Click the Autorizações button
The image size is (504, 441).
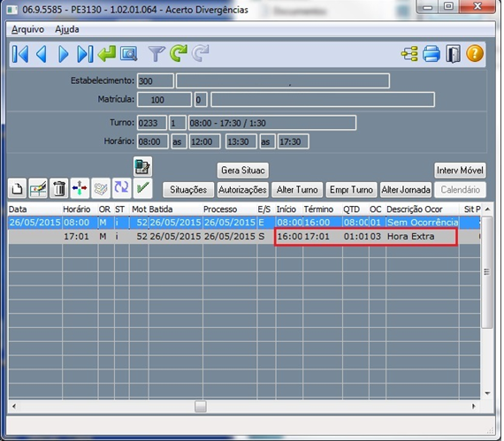(242, 190)
